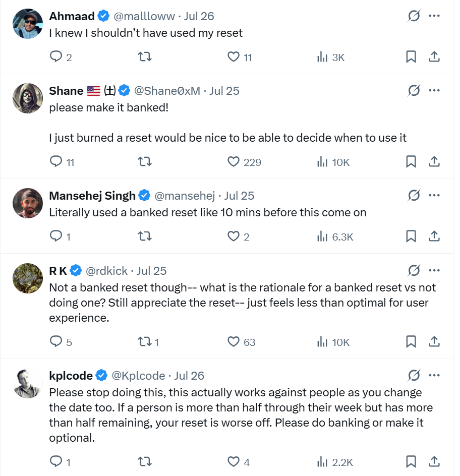Viewport: 460px width, 476px height.
Task: Open R K's profile picture
Action: pyautogui.click(x=28, y=278)
